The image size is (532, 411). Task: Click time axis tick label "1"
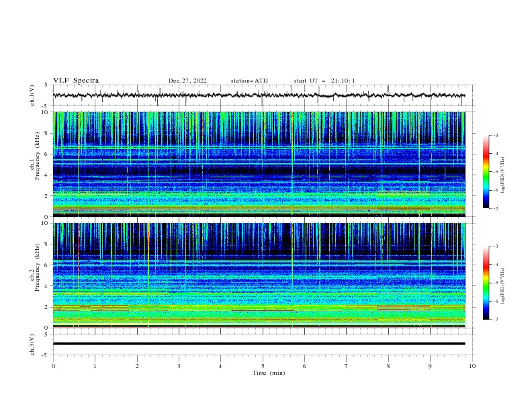point(95,366)
